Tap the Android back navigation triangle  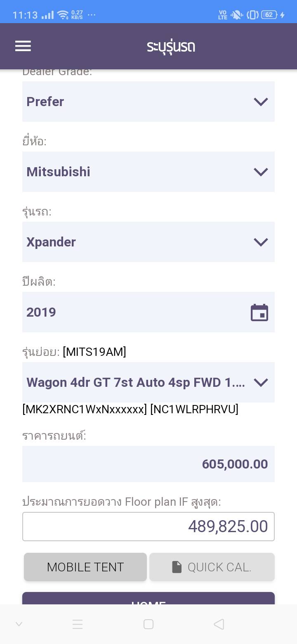(x=219, y=624)
